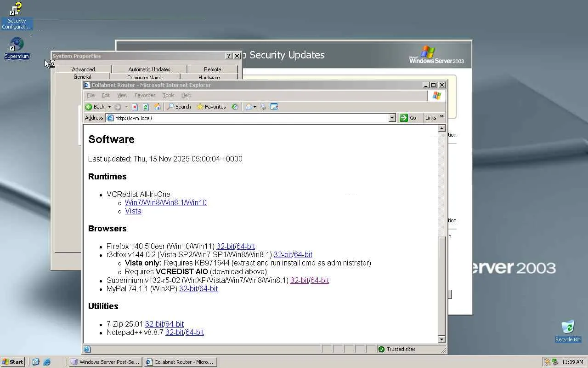Click the Edit page toolbar icon
The image size is (588, 368).
click(274, 107)
